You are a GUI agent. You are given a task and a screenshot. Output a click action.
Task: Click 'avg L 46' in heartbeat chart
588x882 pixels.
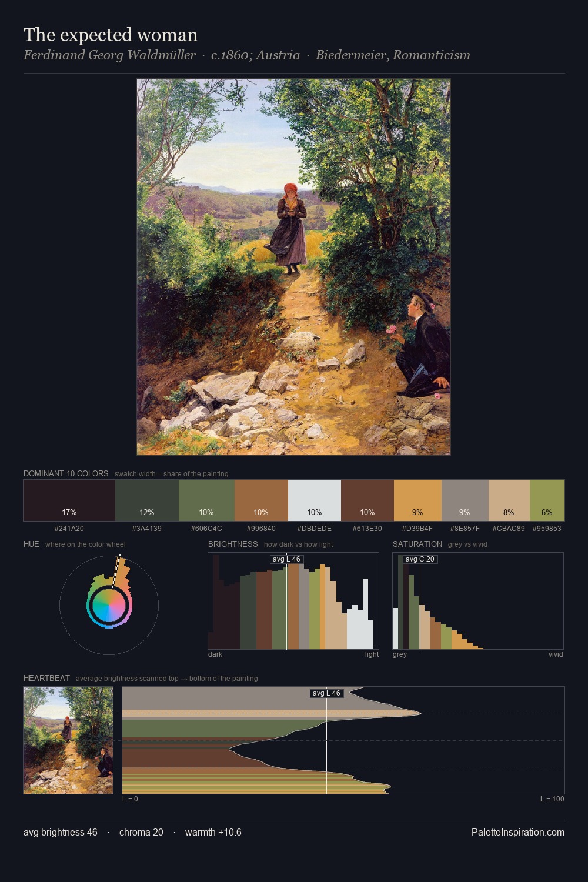click(x=326, y=693)
